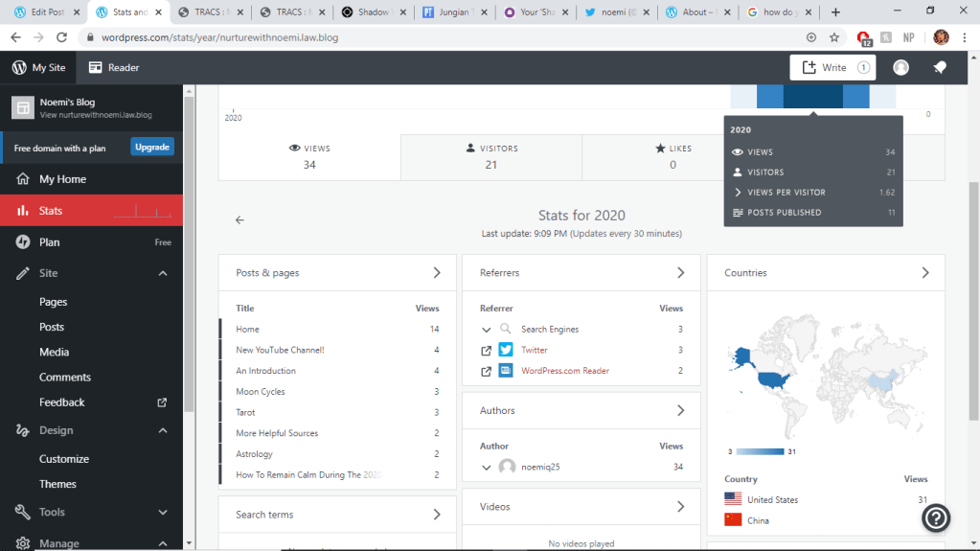Click the user profile avatar icon

pos(900,67)
